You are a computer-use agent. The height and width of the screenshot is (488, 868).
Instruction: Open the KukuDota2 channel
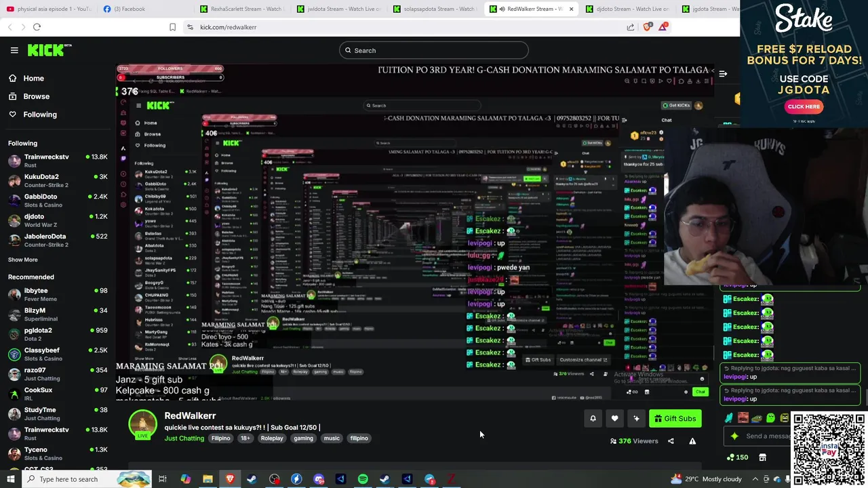coord(58,180)
